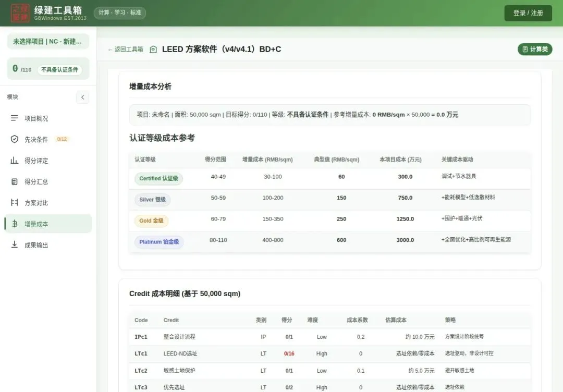The image size is (563, 392).
Task: Click the building icon beside LEED title
Action: pyautogui.click(x=153, y=49)
